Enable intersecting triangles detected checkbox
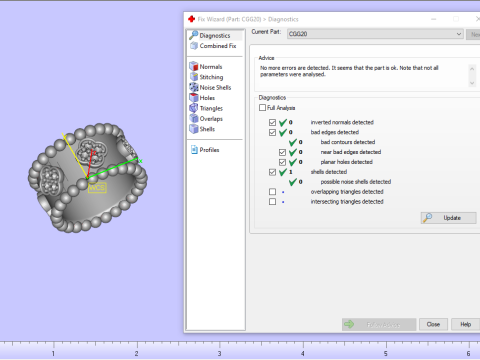The width and height of the screenshot is (480, 360). pyautogui.click(x=272, y=202)
